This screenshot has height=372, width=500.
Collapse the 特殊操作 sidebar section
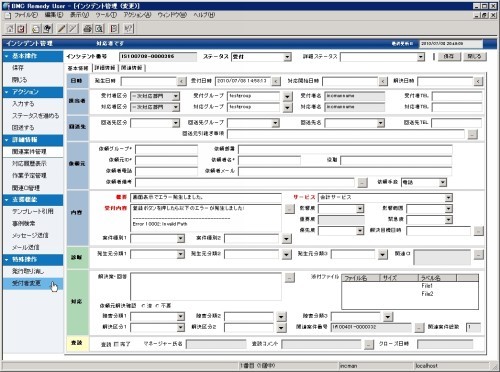pos(7,259)
